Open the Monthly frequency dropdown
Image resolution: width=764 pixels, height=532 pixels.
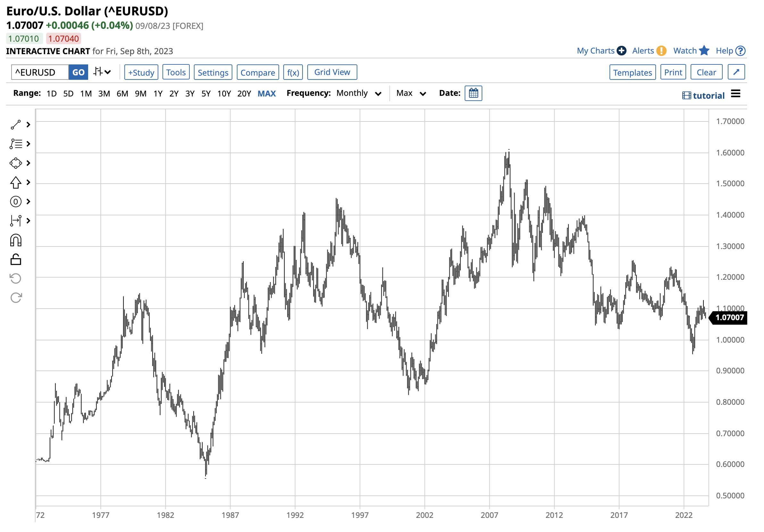point(359,93)
